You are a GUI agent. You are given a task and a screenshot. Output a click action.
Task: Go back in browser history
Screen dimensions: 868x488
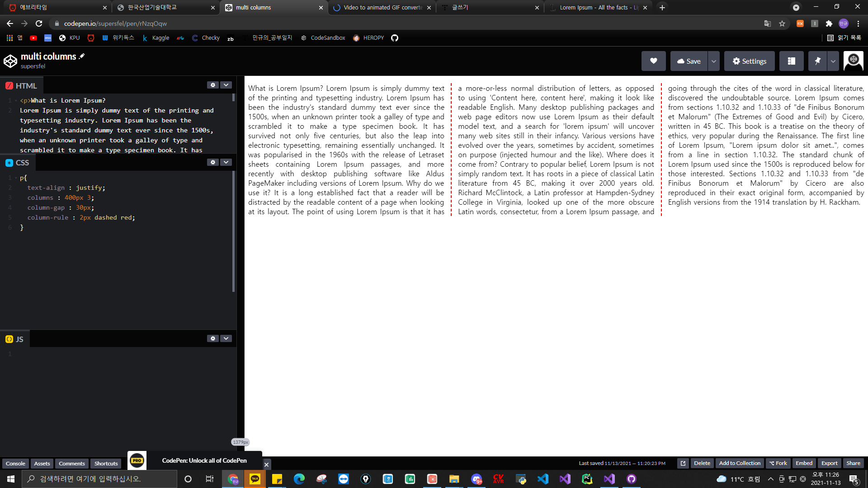click(x=10, y=23)
